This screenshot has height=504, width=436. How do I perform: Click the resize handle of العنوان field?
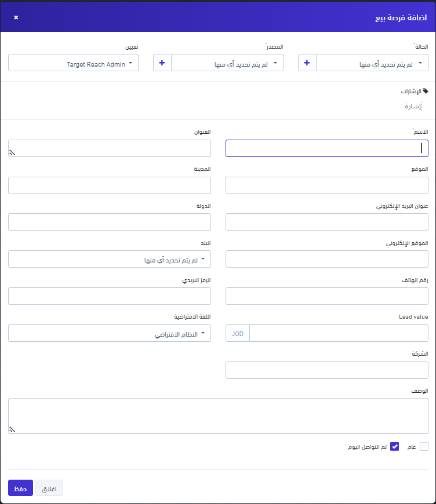12,152
